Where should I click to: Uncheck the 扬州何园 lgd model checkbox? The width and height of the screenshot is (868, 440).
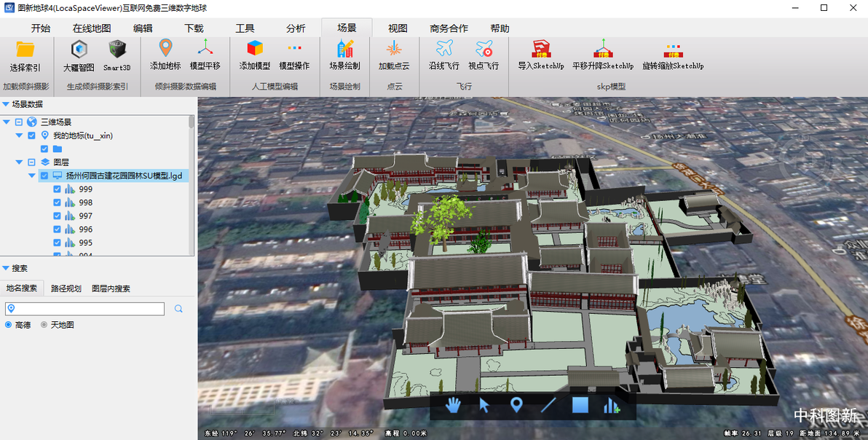pos(44,176)
